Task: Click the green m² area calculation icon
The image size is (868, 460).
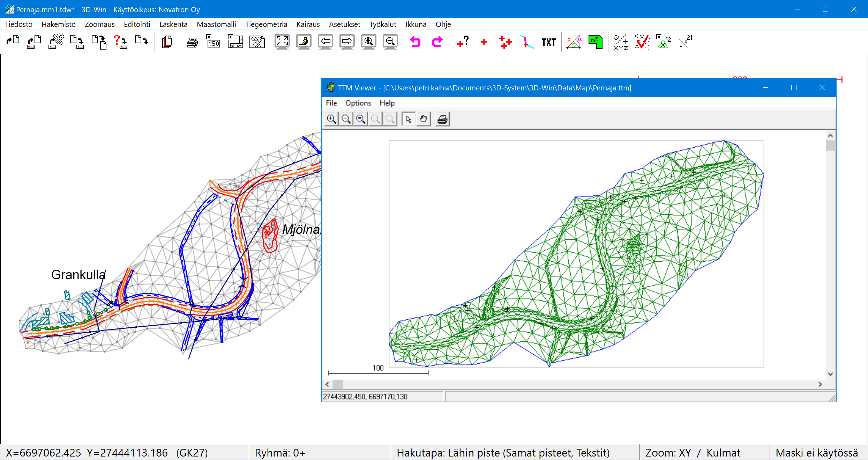Action: (x=595, y=42)
